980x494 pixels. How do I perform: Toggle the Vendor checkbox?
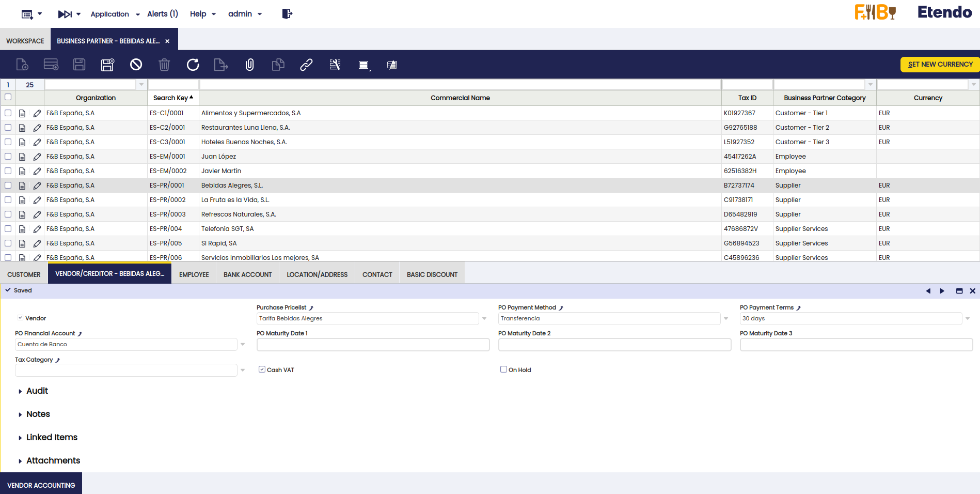[20, 318]
